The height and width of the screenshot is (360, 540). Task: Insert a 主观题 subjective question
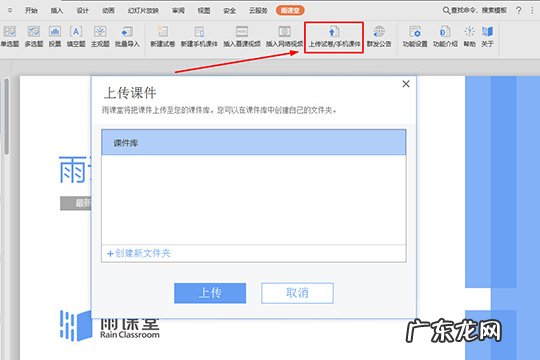(x=100, y=37)
